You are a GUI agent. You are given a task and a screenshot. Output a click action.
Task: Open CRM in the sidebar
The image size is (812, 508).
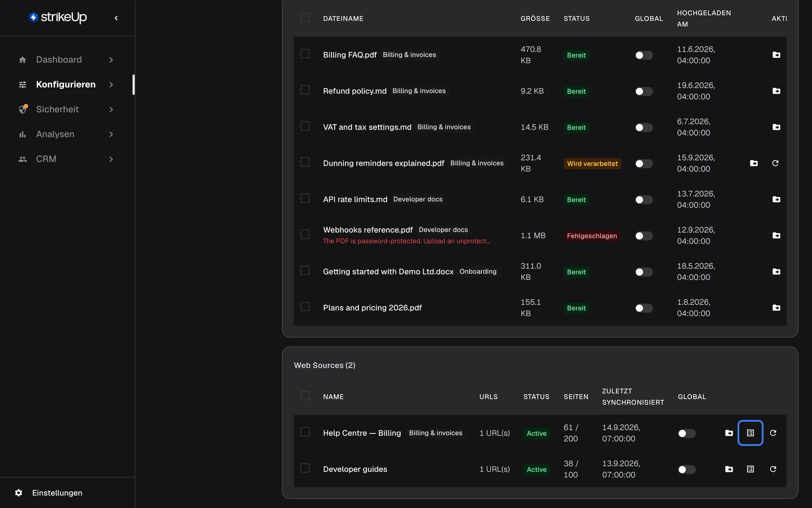tap(46, 159)
